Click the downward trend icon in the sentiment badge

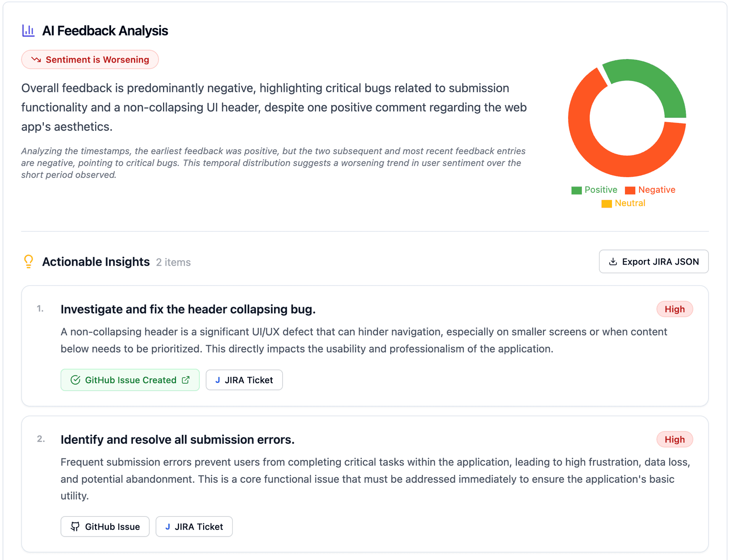37,60
